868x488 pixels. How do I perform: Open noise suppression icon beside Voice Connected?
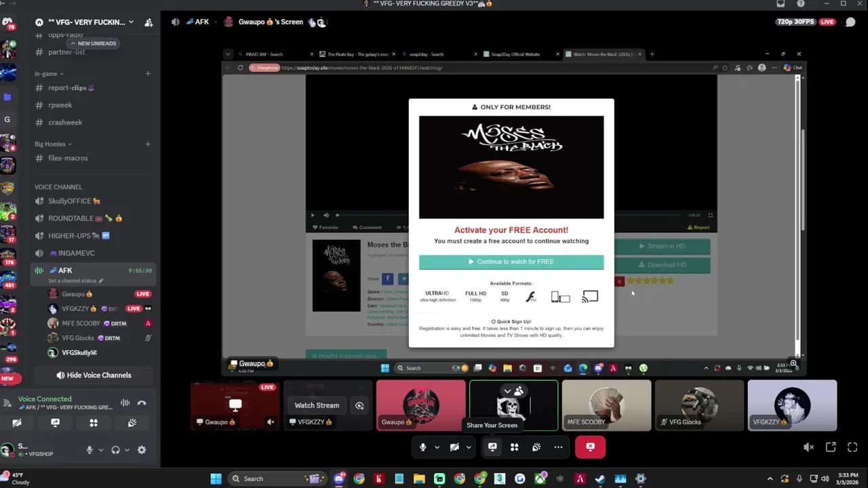[125, 403]
